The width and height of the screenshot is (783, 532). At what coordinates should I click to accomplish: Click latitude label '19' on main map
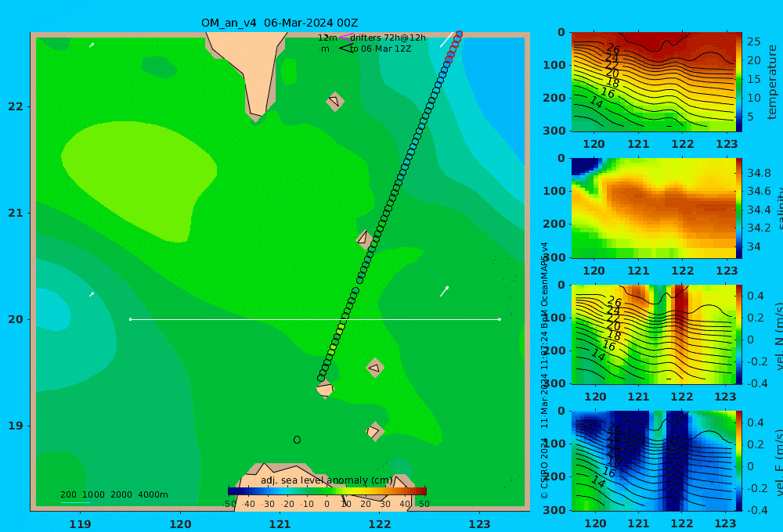tap(16, 426)
